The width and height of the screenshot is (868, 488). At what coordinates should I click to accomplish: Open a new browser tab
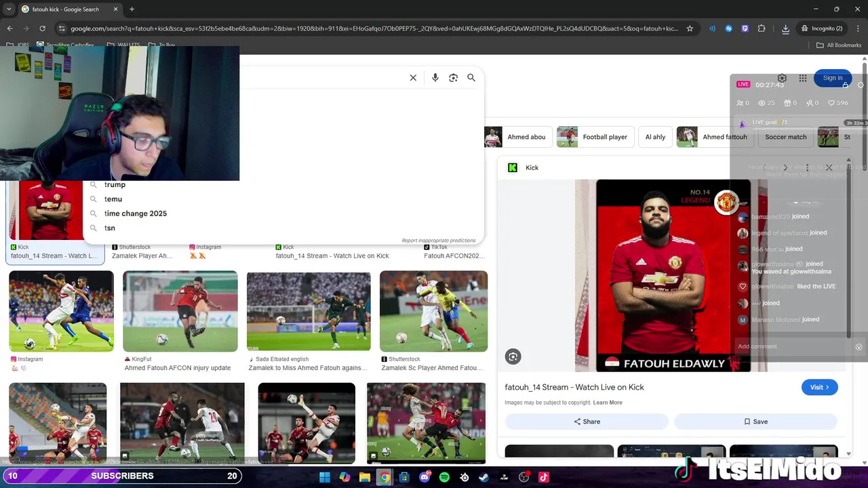(x=132, y=9)
